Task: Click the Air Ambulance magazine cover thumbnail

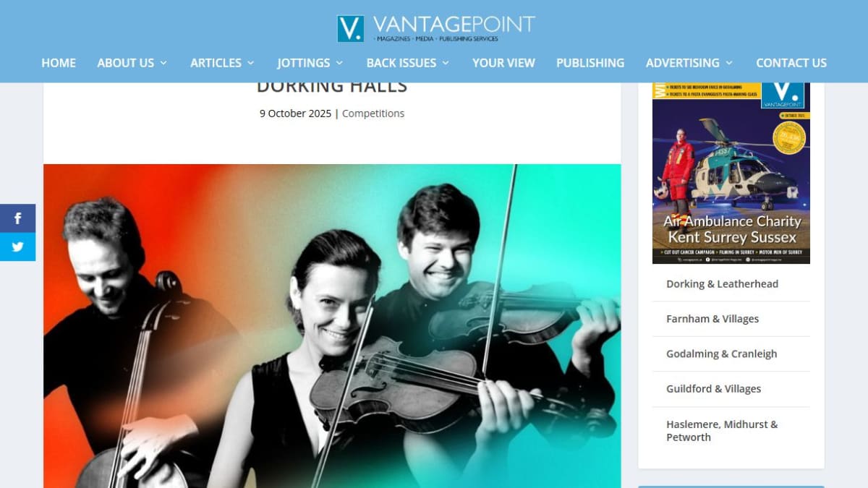Action: tap(731, 173)
